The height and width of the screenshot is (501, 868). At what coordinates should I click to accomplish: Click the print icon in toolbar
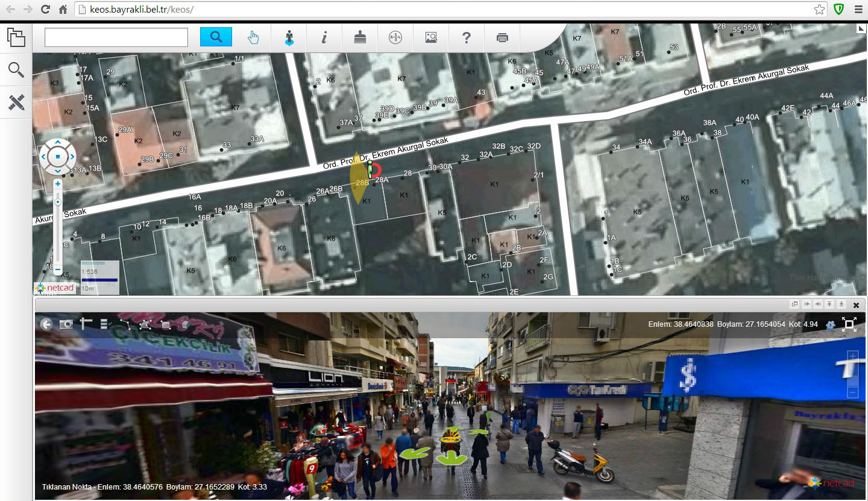502,37
